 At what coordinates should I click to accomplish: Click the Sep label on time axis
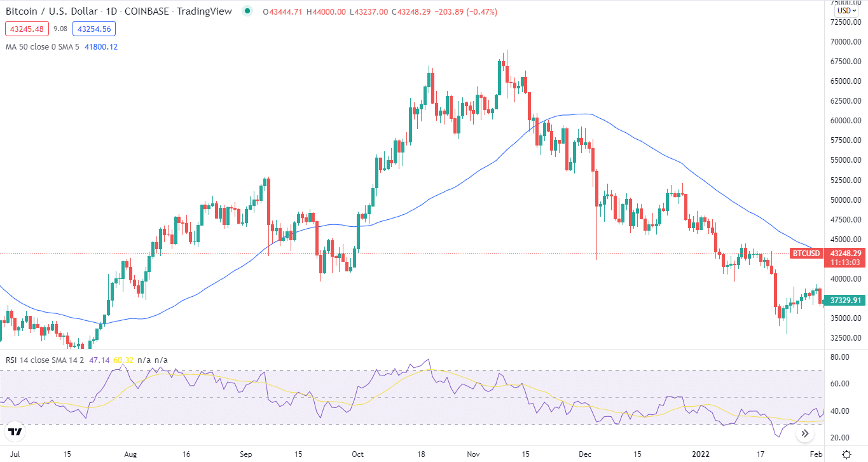tap(247, 454)
